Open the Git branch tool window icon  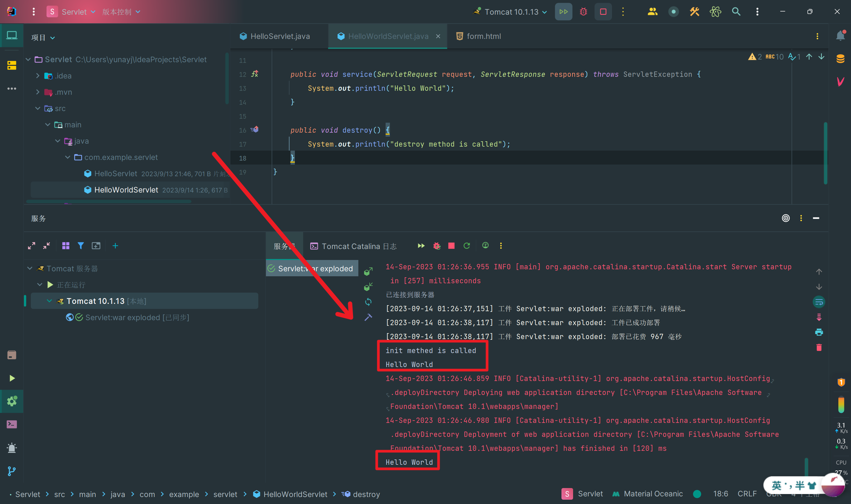tap(12, 471)
